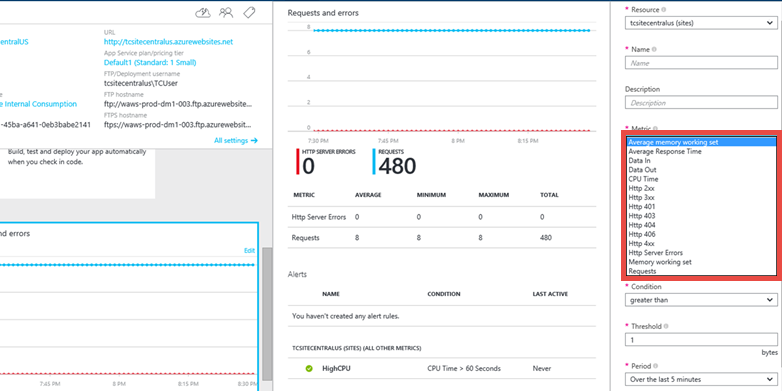Click the FTPS hostname value
Viewport: 782px width, 391px height.
click(x=178, y=125)
